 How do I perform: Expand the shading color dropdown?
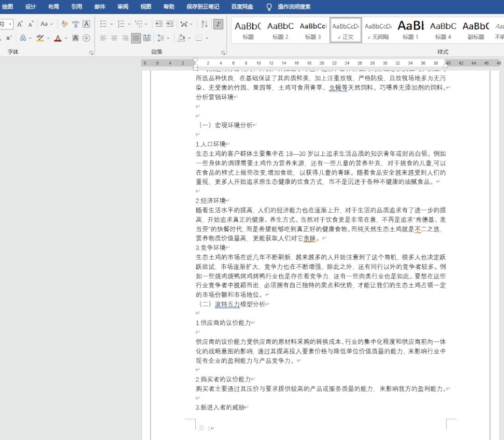[190, 38]
